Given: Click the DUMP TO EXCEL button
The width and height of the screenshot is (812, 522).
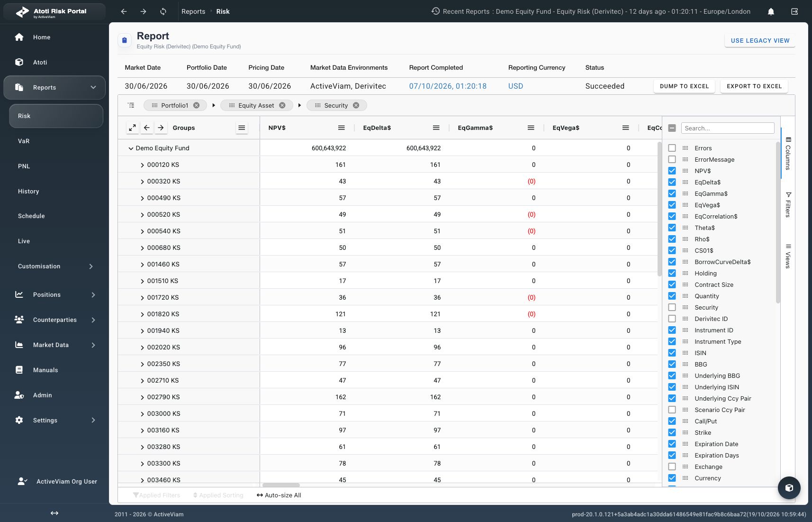Looking at the screenshot, I should tap(684, 86).
